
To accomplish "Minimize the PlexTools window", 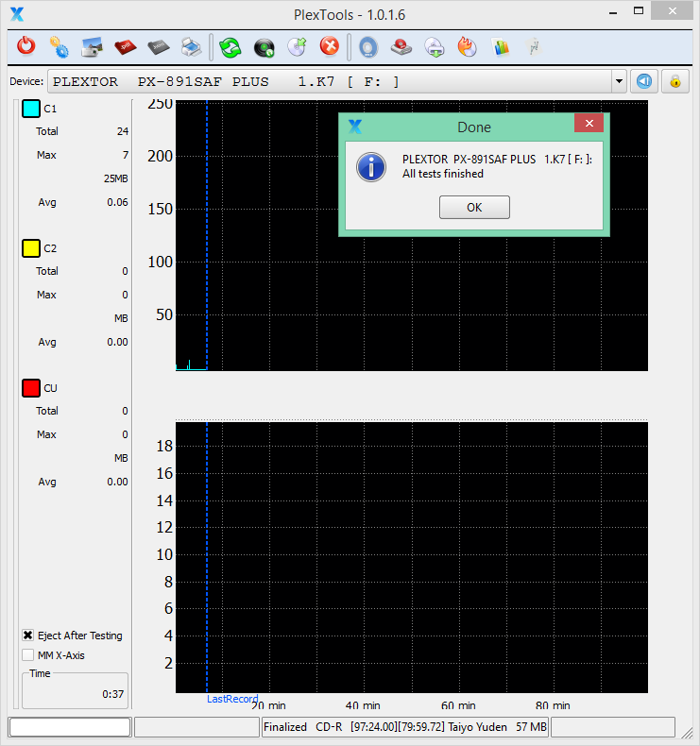I will (613, 11).
